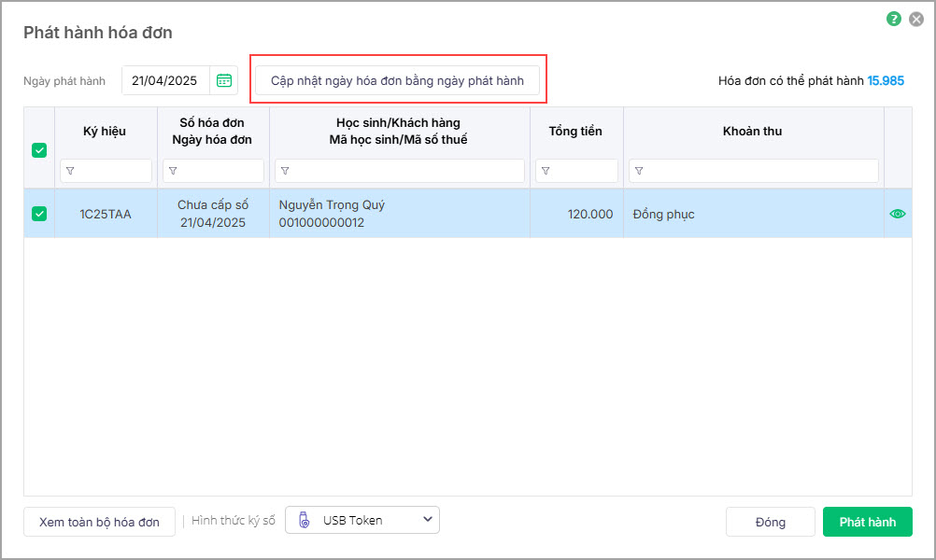Close the Phát hành hóa đơn dialog

(916, 18)
